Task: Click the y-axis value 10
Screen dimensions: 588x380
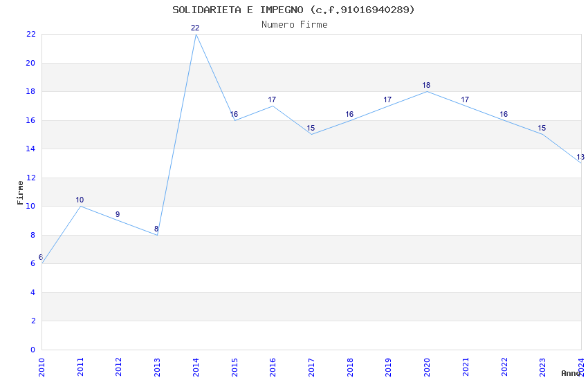Action: (x=30, y=206)
